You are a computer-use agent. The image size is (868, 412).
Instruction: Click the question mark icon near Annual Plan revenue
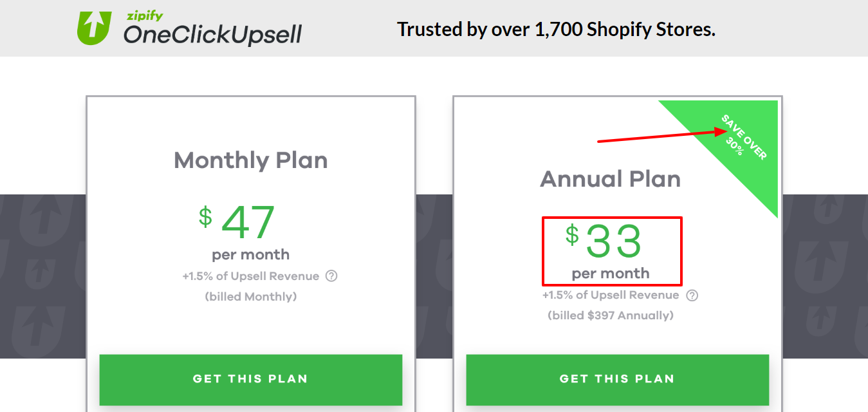693,295
